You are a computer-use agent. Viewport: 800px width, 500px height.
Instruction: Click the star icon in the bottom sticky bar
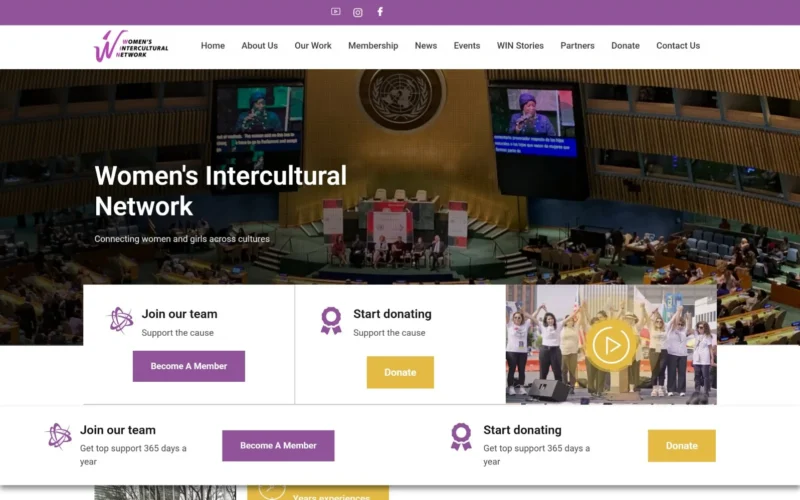(x=59, y=436)
